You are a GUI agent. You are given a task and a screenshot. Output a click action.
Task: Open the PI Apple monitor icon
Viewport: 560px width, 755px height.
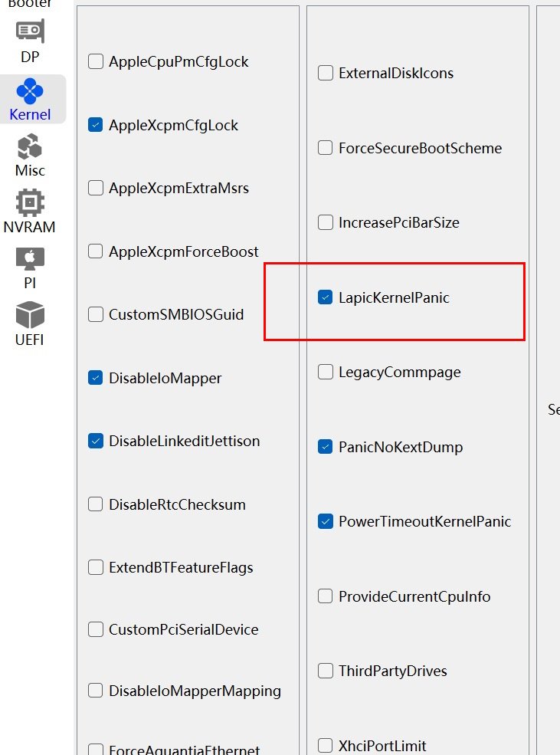[x=30, y=259]
